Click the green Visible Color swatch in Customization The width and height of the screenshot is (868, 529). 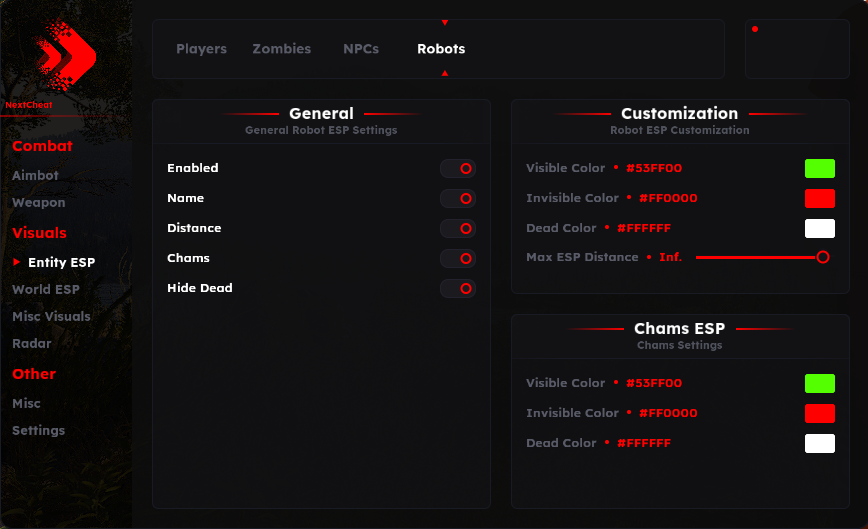click(820, 168)
